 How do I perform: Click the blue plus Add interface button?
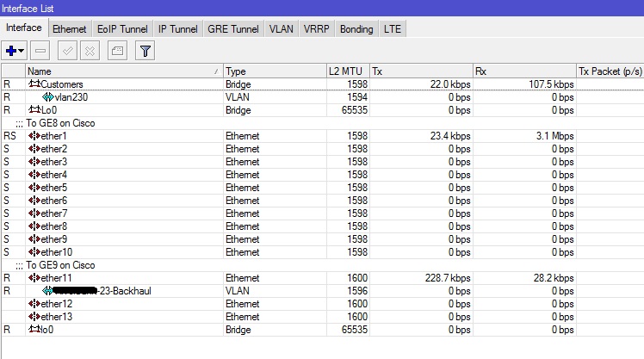pyautogui.click(x=11, y=52)
